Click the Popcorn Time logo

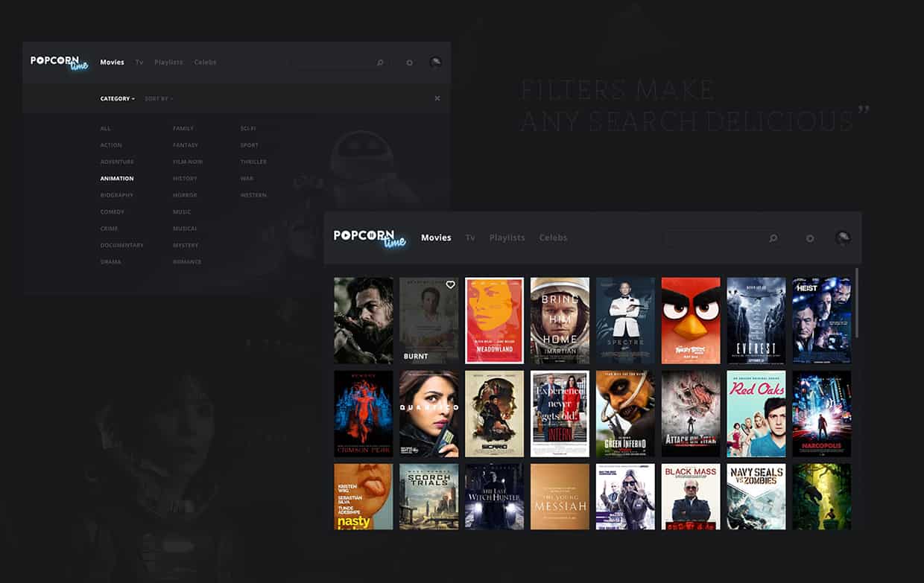[x=60, y=63]
